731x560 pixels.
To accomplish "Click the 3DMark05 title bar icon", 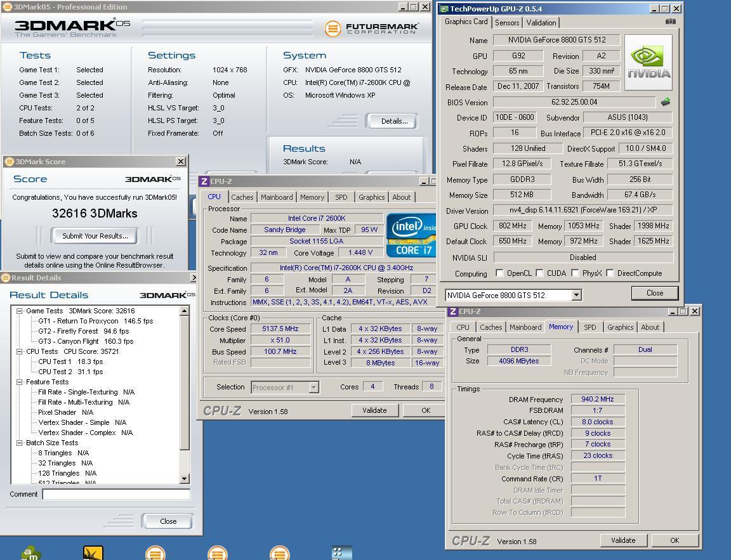I will point(8,7).
